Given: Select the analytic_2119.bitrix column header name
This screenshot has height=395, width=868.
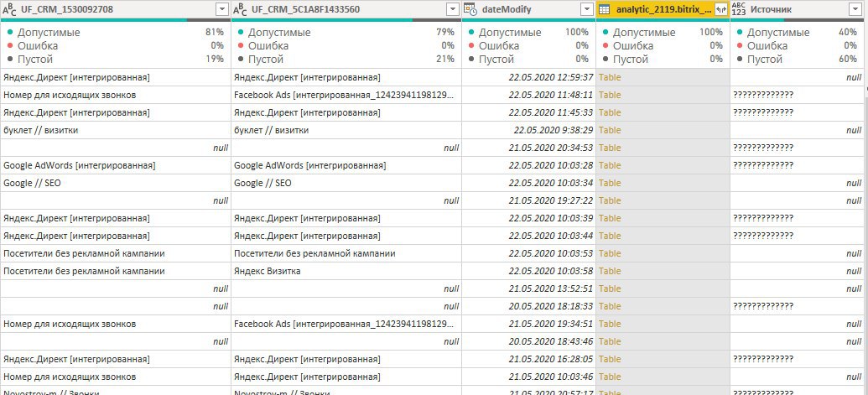Looking at the screenshot, I should point(663,9).
